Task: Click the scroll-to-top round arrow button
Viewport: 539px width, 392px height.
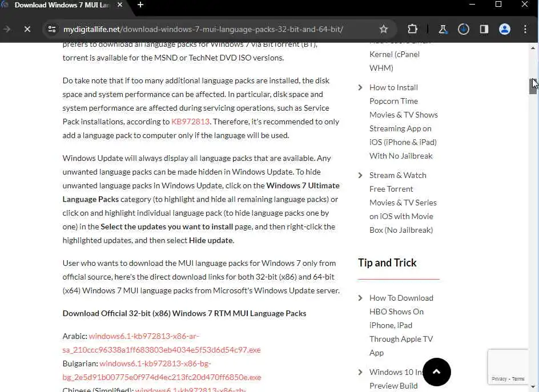Action: (x=437, y=371)
